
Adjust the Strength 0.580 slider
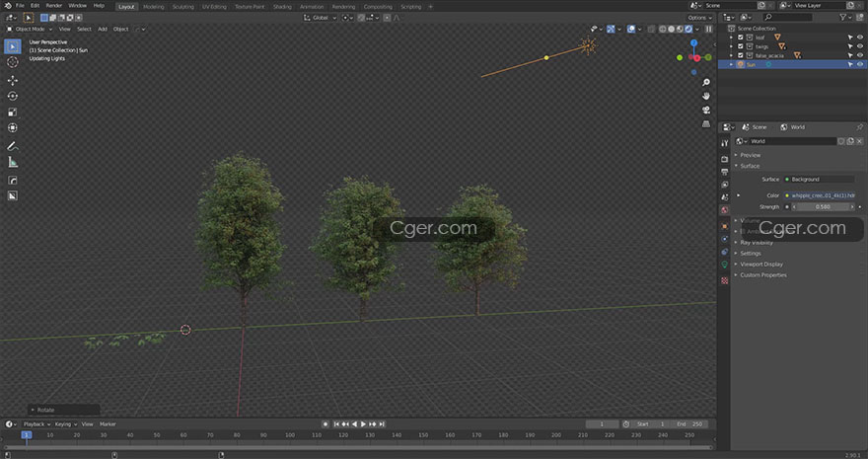coord(823,207)
